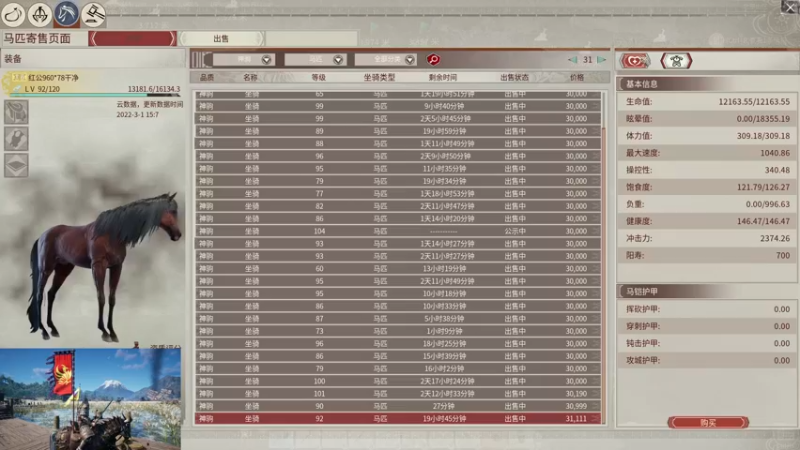Image resolution: width=800 pixels, height=450 pixels.
Task: Sort by the 价格 column header
Action: pos(577,78)
